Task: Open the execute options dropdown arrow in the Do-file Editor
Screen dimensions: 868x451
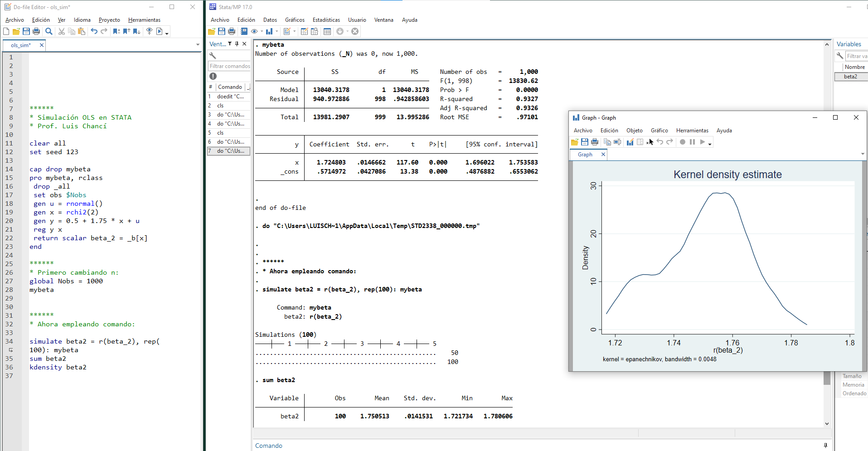Action: coord(167,33)
